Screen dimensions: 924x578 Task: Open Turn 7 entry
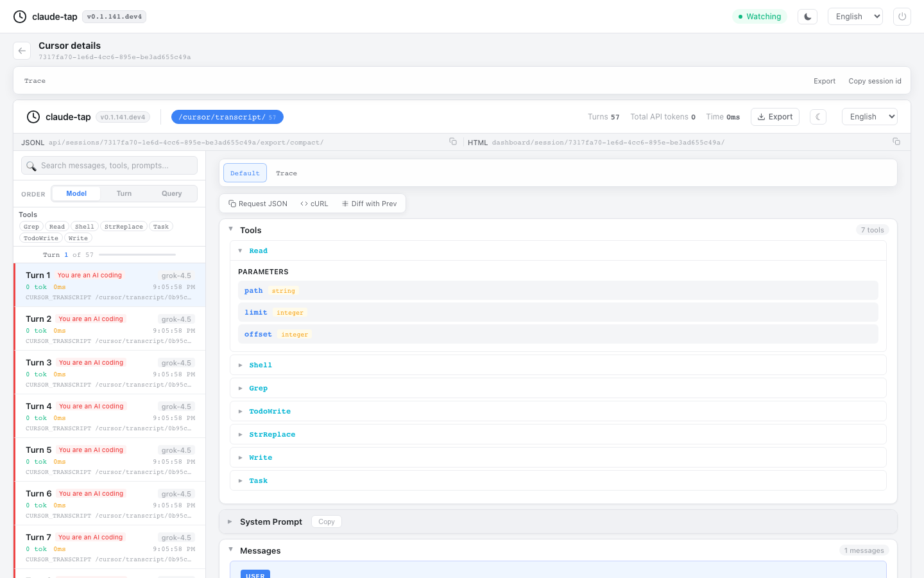coord(109,547)
